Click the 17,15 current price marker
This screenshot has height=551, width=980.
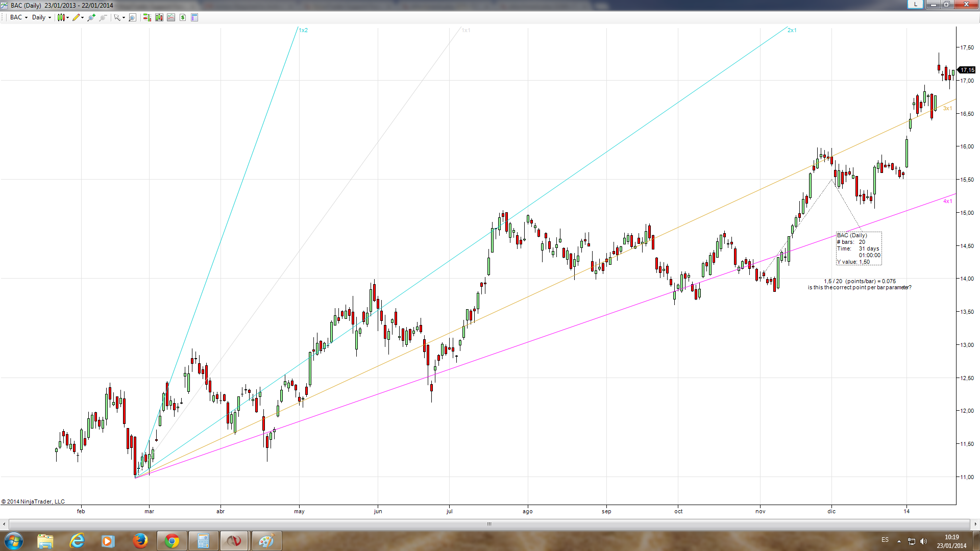pos(967,70)
